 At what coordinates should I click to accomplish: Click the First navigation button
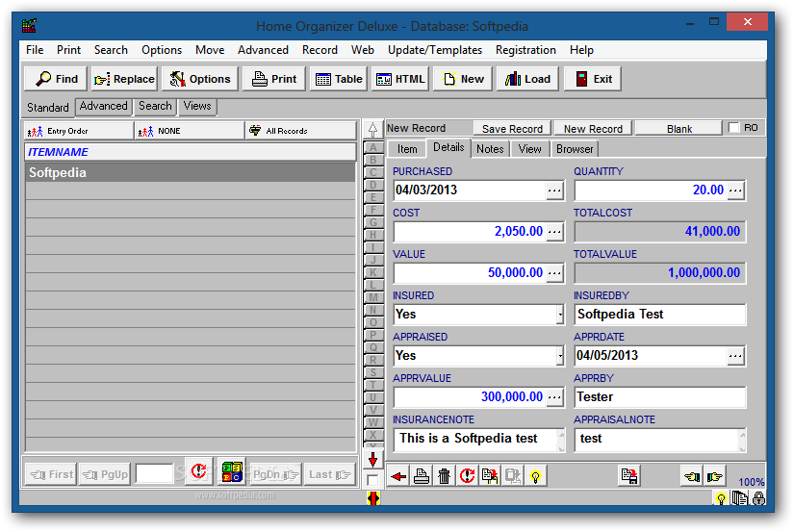click(x=51, y=475)
